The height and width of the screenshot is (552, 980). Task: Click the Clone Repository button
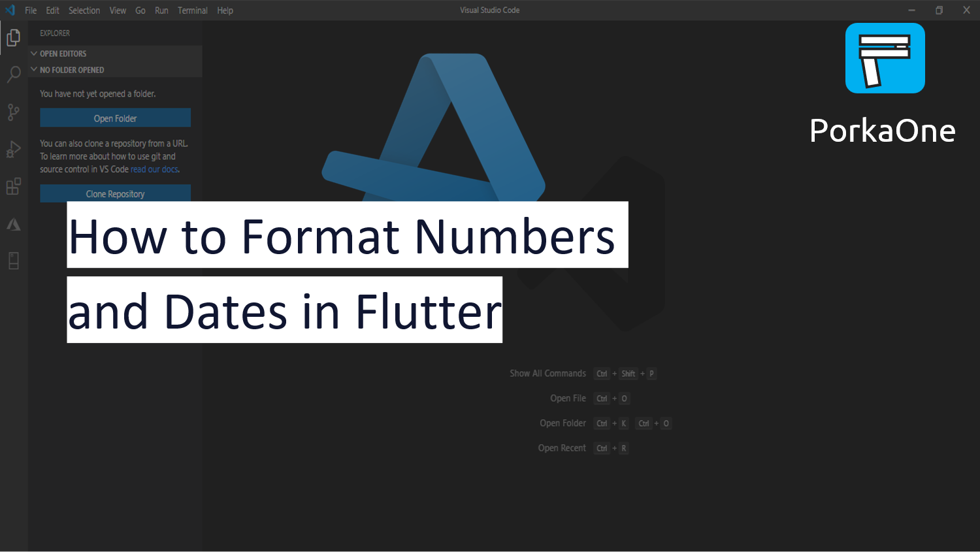coord(115,193)
